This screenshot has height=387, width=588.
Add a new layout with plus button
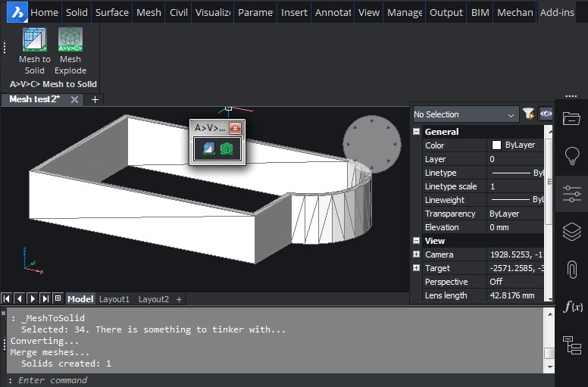(x=180, y=299)
